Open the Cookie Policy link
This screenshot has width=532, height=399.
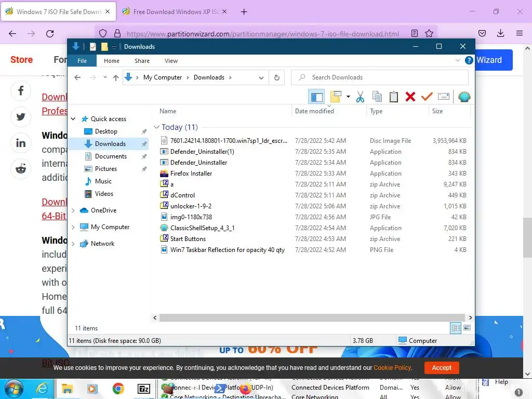(392, 368)
